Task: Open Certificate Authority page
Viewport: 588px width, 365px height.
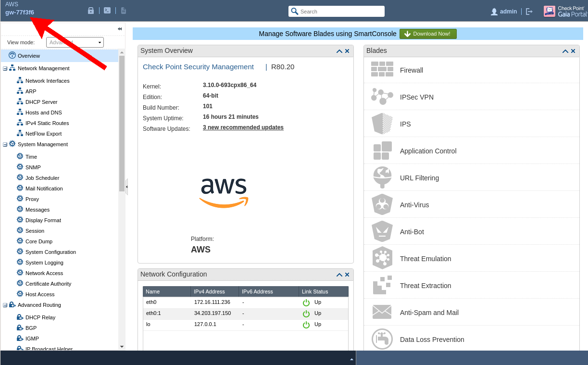Action: (x=48, y=284)
